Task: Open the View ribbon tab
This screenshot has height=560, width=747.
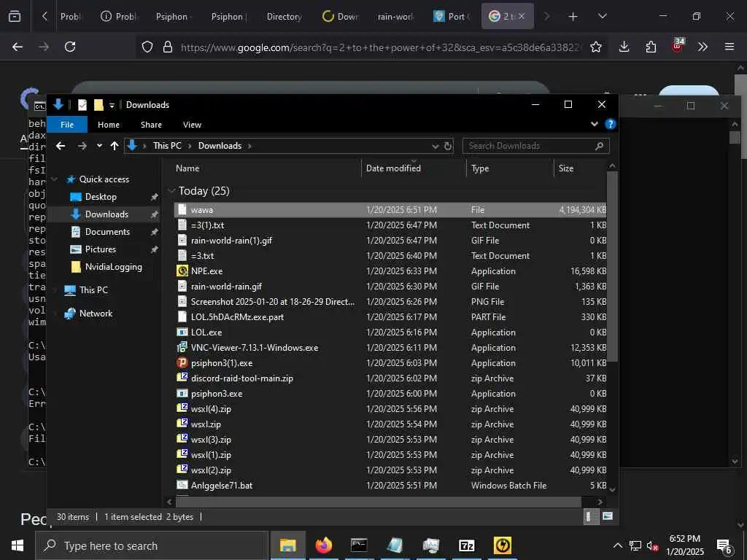Action: 192,125
